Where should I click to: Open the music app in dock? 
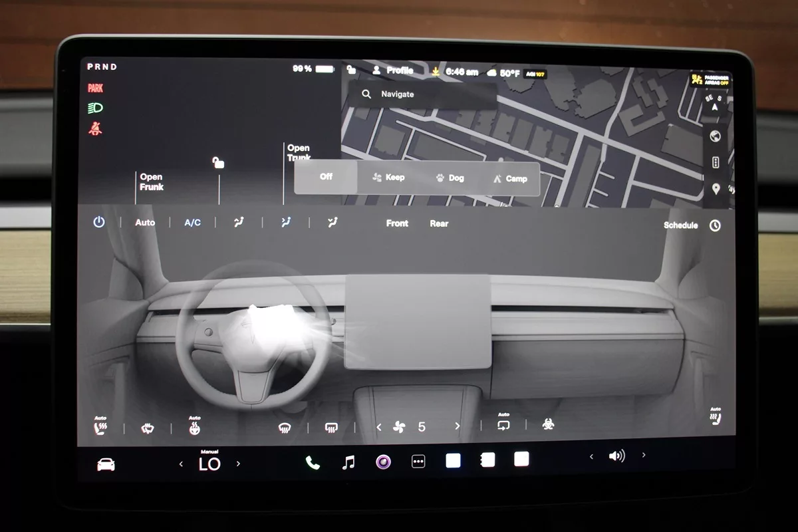pyautogui.click(x=348, y=463)
